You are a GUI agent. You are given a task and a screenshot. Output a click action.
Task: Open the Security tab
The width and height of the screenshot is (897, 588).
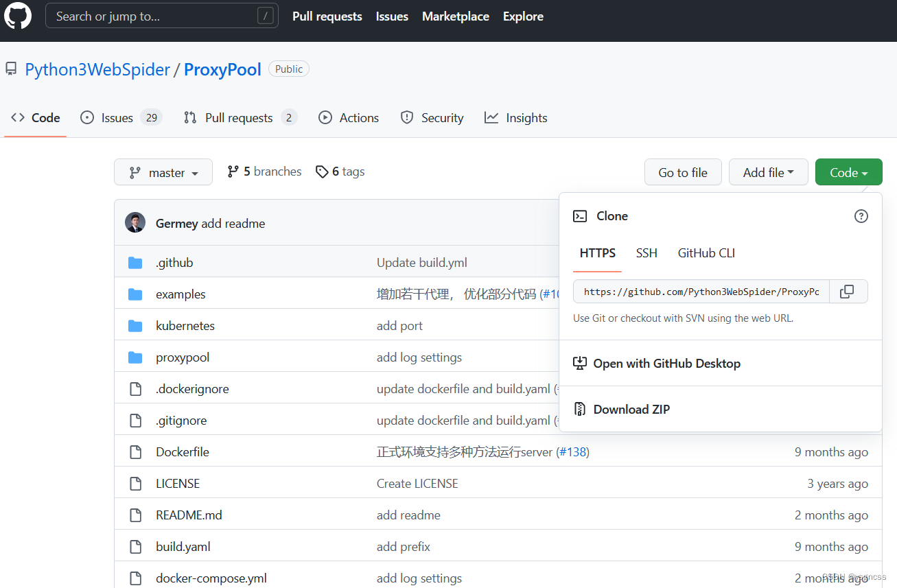pyautogui.click(x=432, y=118)
